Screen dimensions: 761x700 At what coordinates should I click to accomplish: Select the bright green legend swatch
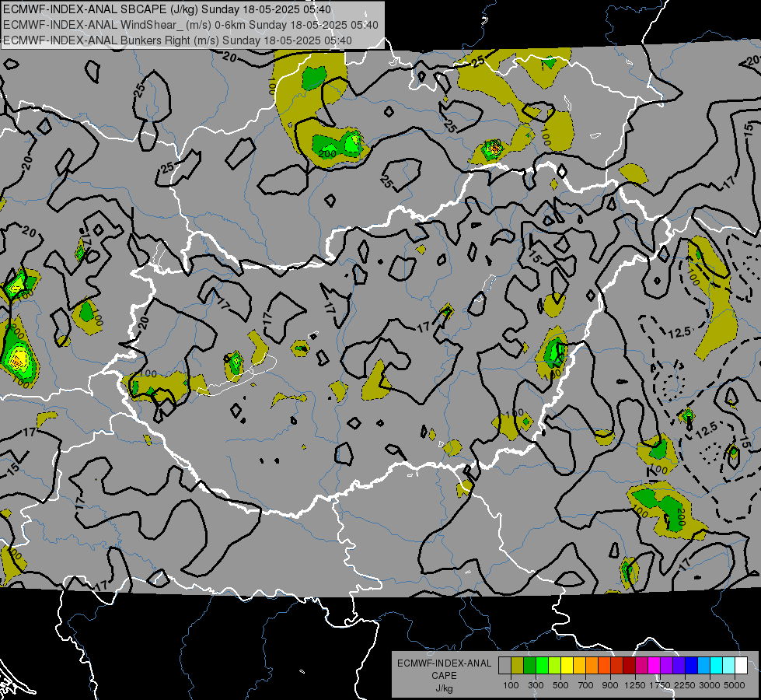pos(542,666)
